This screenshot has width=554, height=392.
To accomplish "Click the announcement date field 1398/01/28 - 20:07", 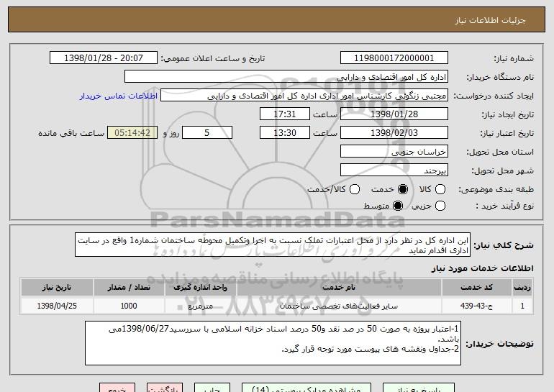I will pos(104,58).
